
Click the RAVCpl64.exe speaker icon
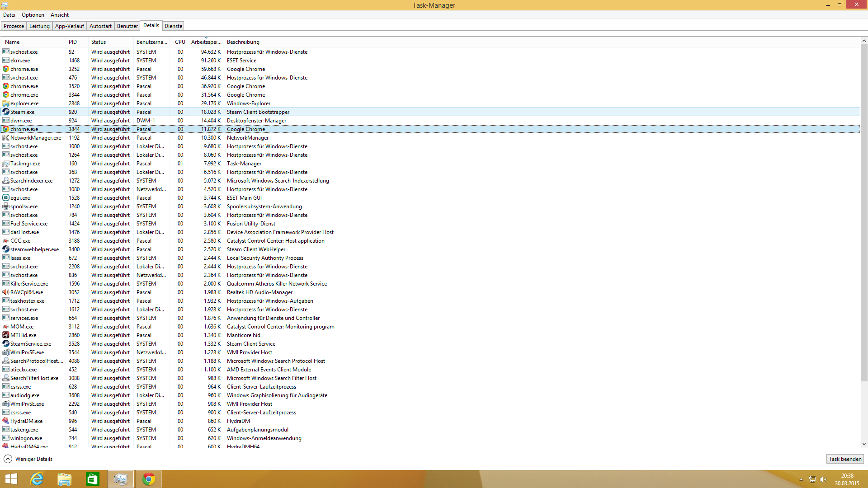point(6,292)
